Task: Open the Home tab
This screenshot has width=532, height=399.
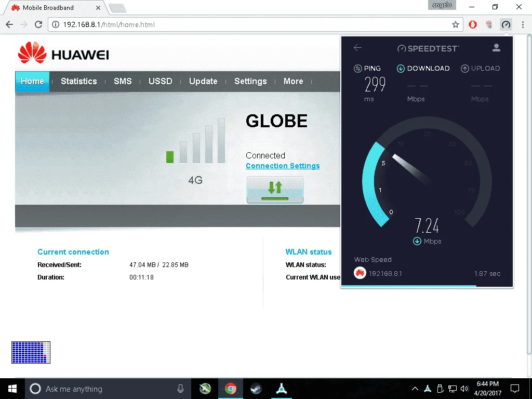Action: pos(32,82)
